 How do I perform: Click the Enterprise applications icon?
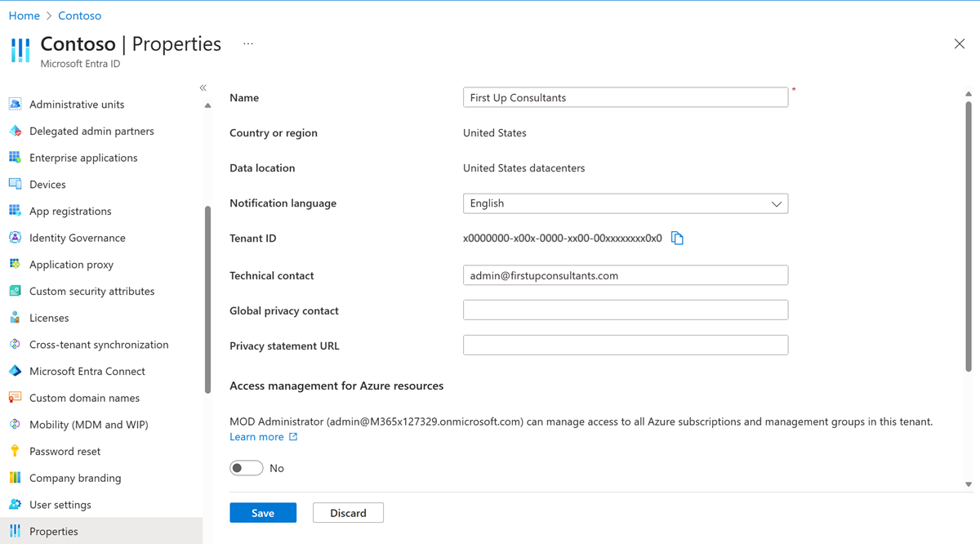(x=15, y=158)
